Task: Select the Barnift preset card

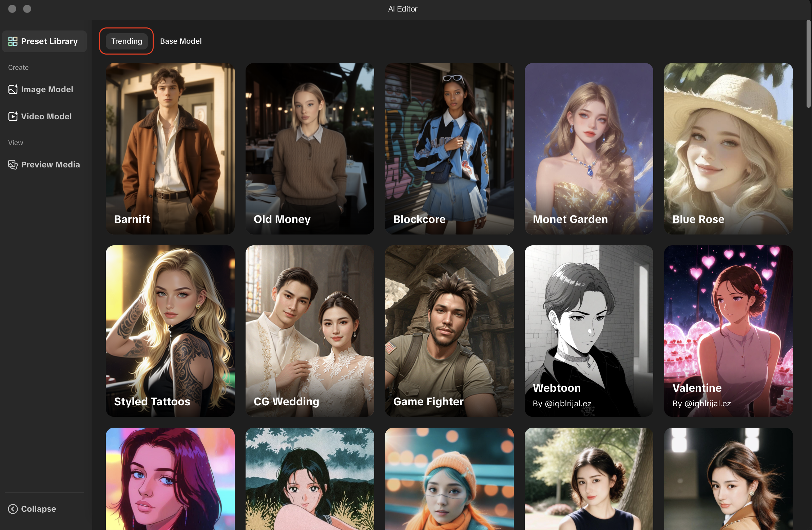Action: [x=170, y=149]
